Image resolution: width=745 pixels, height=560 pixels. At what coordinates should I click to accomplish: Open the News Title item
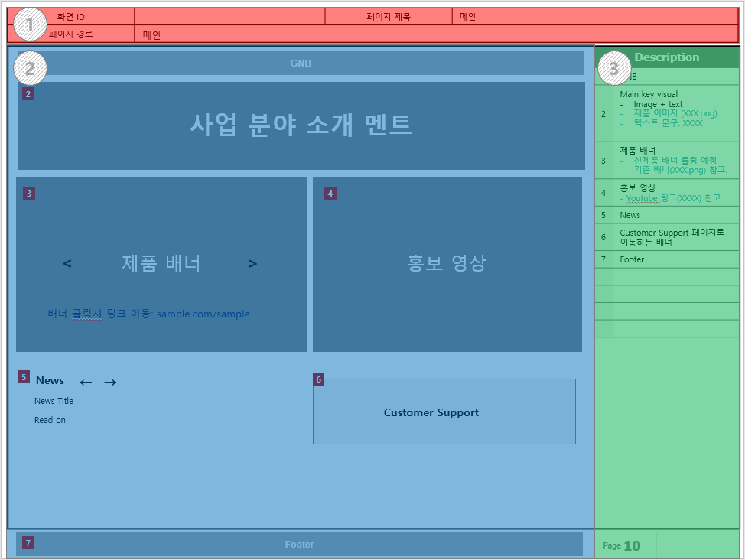click(54, 401)
